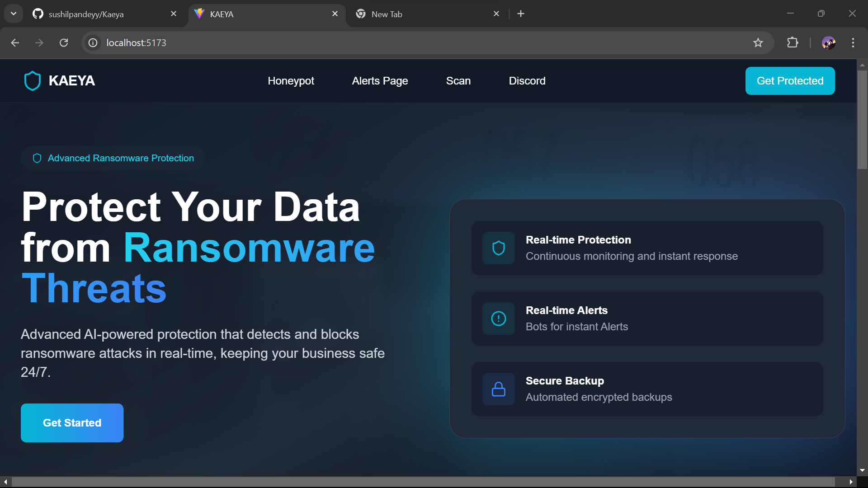The width and height of the screenshot is (868, 488).
Task: Click the Secure Backup lock icon
Action: tap(498, 389)
